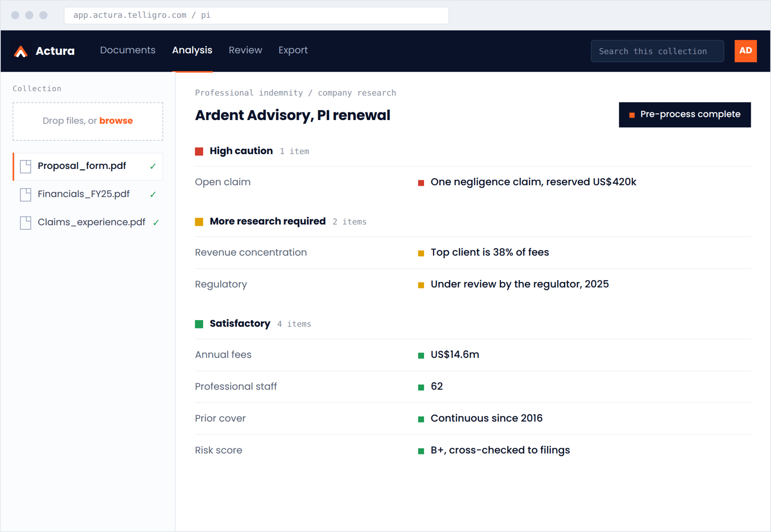
Task: Select Claims_experience.pdf in the collection
Action: click(x=88, y=223)
